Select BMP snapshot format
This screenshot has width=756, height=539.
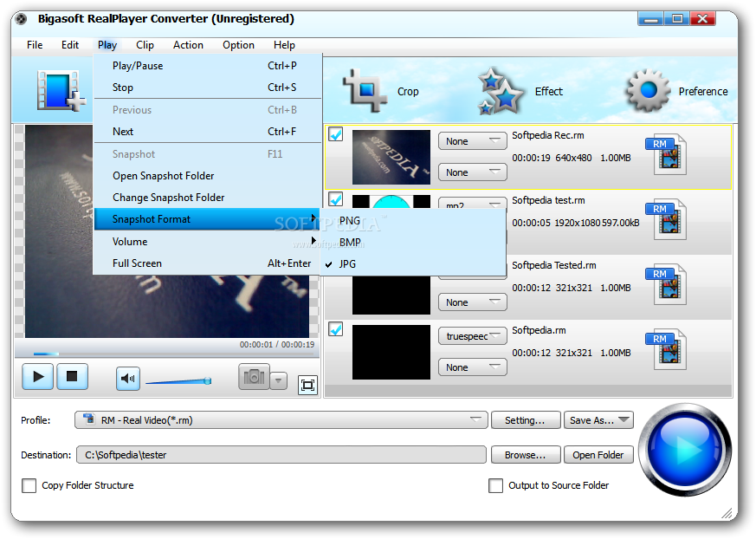413,243
